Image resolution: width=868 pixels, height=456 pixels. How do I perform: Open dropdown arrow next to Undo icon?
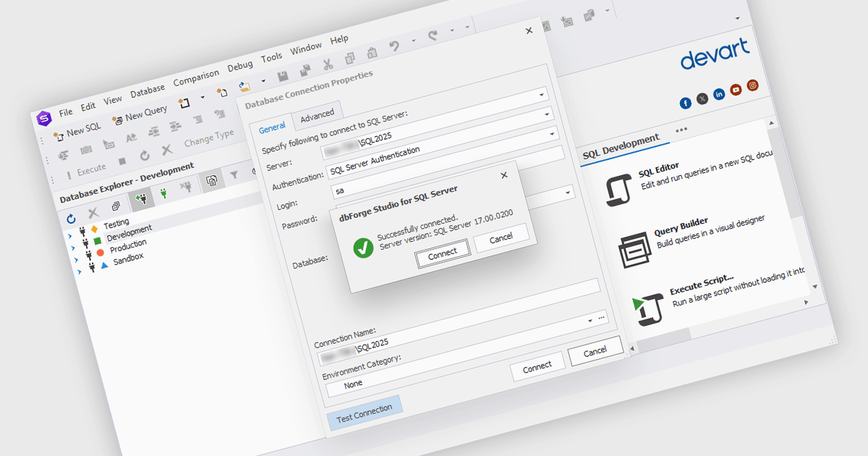coord(414,41)
